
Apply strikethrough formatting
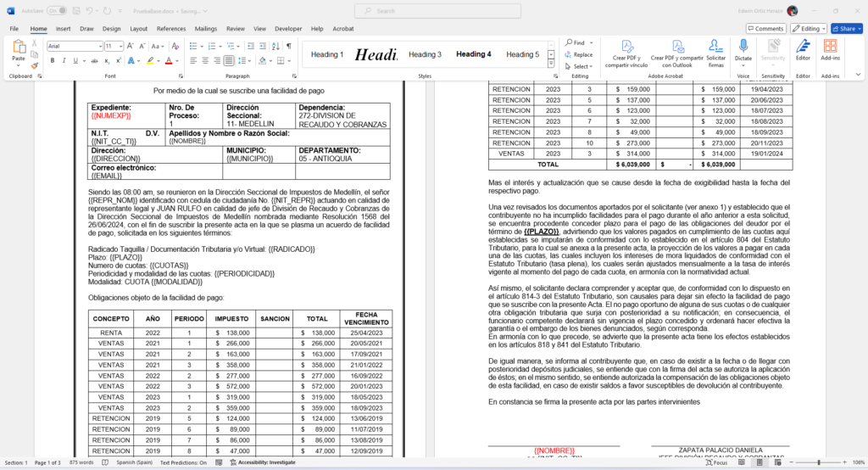coord(95,60)
